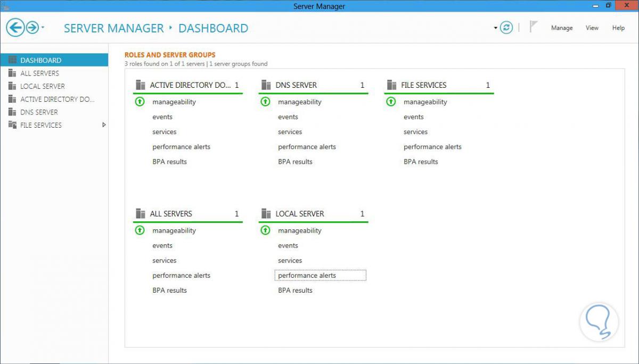Viewport: 639px width, 364px height.
Task: Open performance alerts in DNS Server tile
Action: click(307, 147)
